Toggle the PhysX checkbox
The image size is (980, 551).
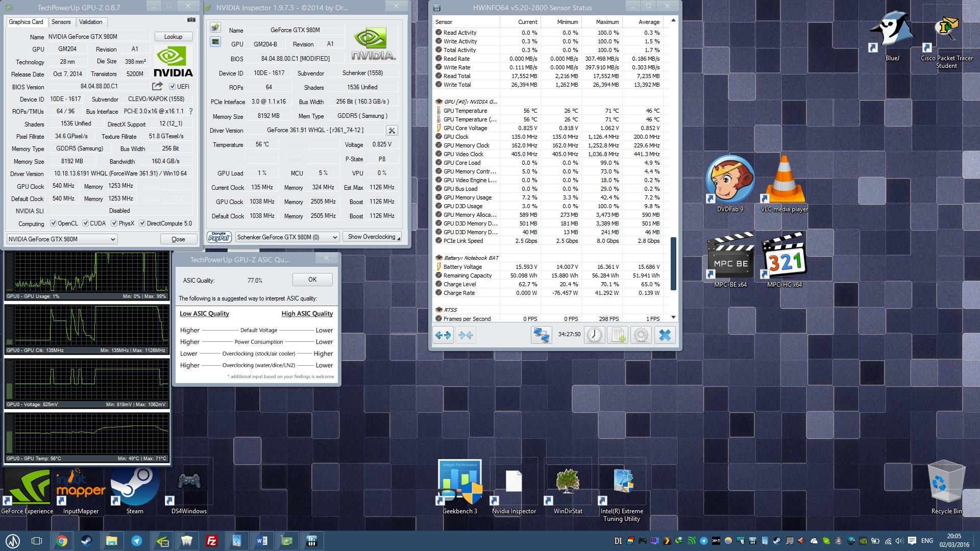[114, 223]
